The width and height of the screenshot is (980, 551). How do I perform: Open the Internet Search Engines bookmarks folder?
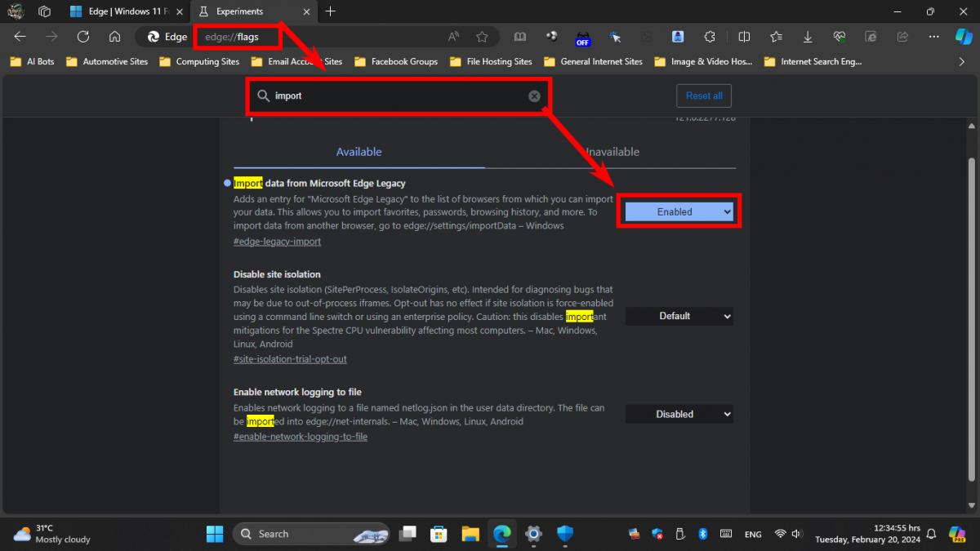point(813,61)
